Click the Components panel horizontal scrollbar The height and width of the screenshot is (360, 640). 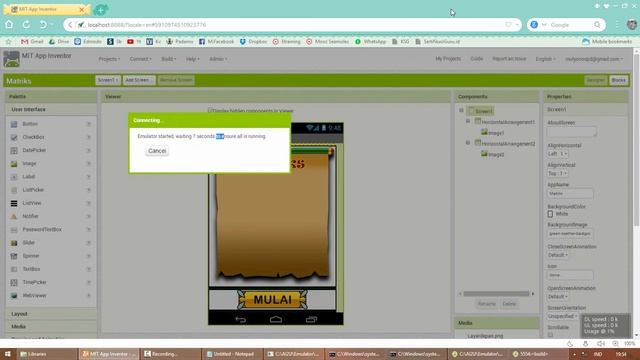coord(496,294)
